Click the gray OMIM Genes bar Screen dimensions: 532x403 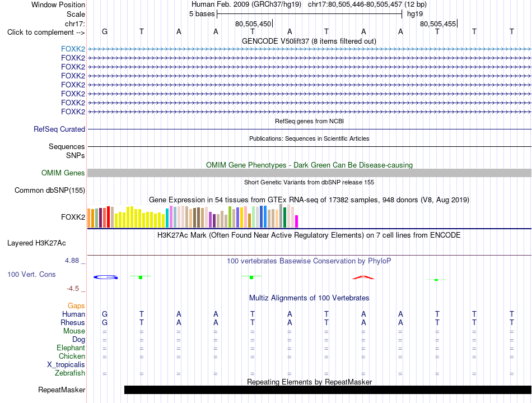(x=309, y=173)
